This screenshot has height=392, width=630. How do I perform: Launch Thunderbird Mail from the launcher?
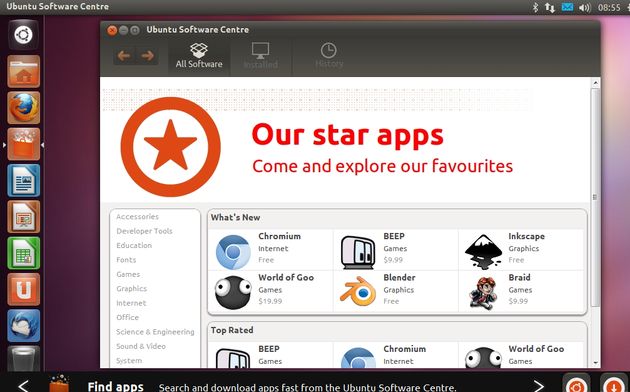coord(23,326)
